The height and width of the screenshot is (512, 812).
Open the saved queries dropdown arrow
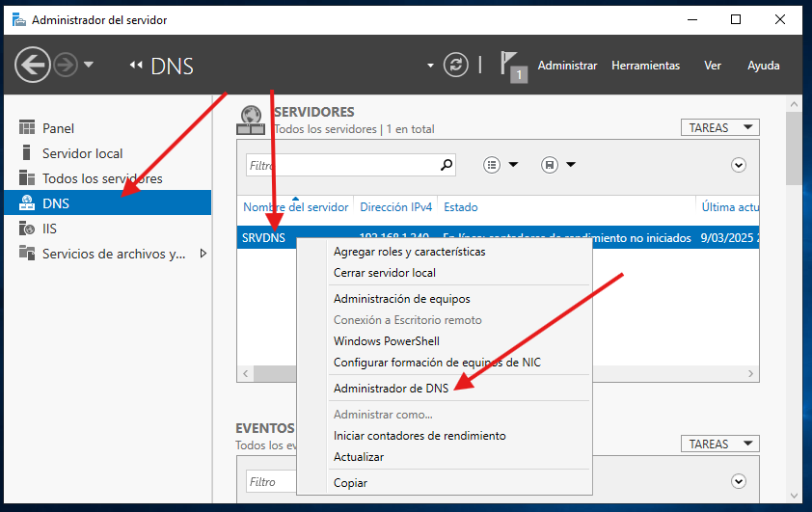(571, 165)
